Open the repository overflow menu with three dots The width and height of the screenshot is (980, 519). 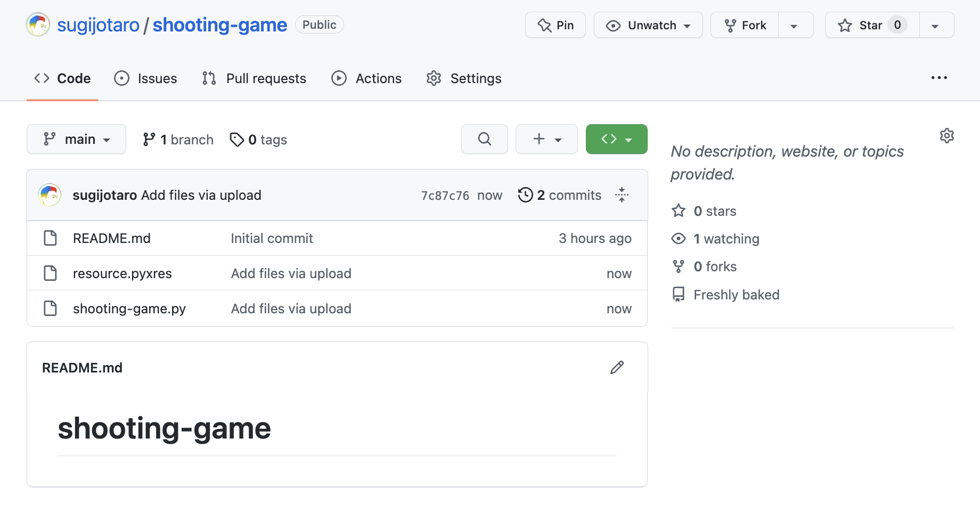[939, 78]
